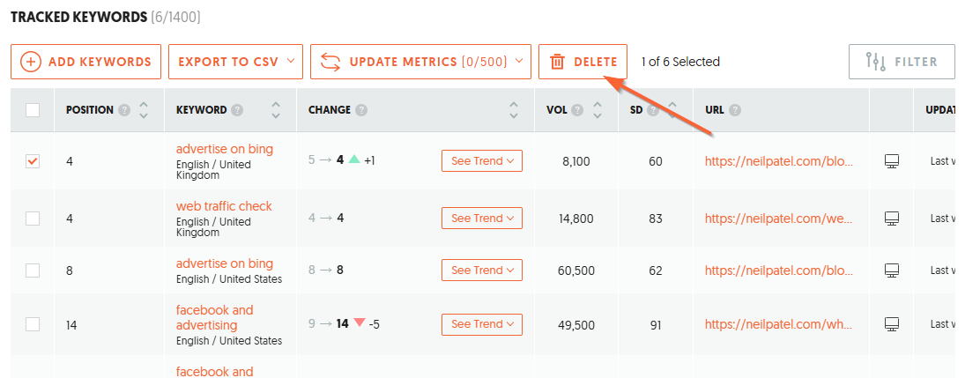Toggle the select-all checkbox in table header
This screenshot has width=980, height=378.
pos(33,110)
